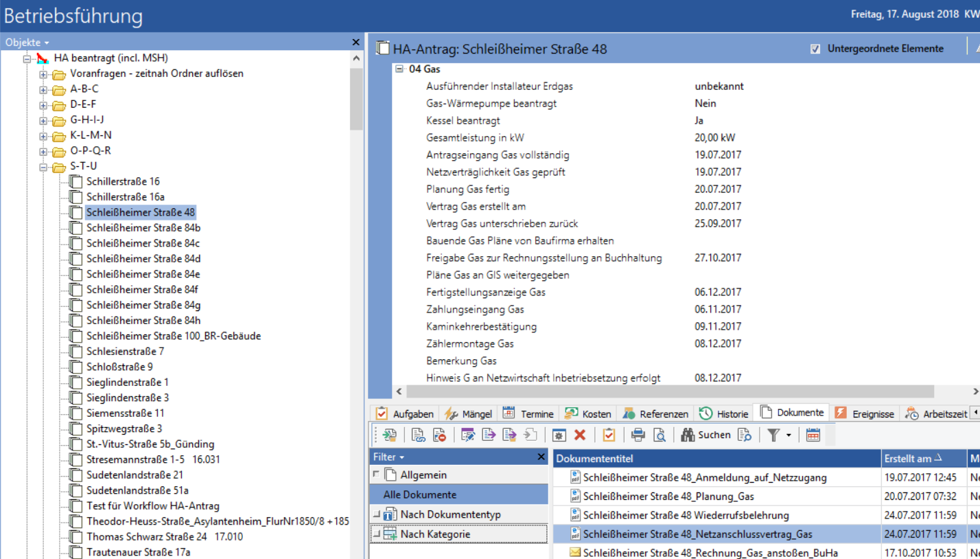
Task: Click the printer icon in documents toolbar
Action: (638, 435)
